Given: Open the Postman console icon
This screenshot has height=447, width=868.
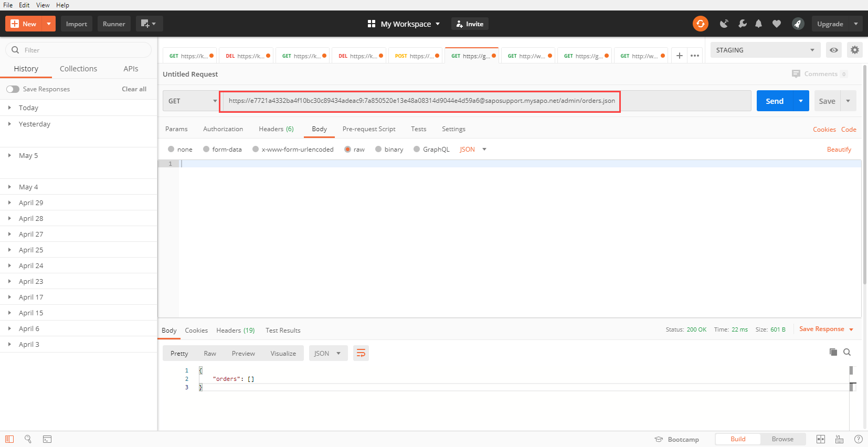Looking at the screenshot, I should click(x=47, y=439).
